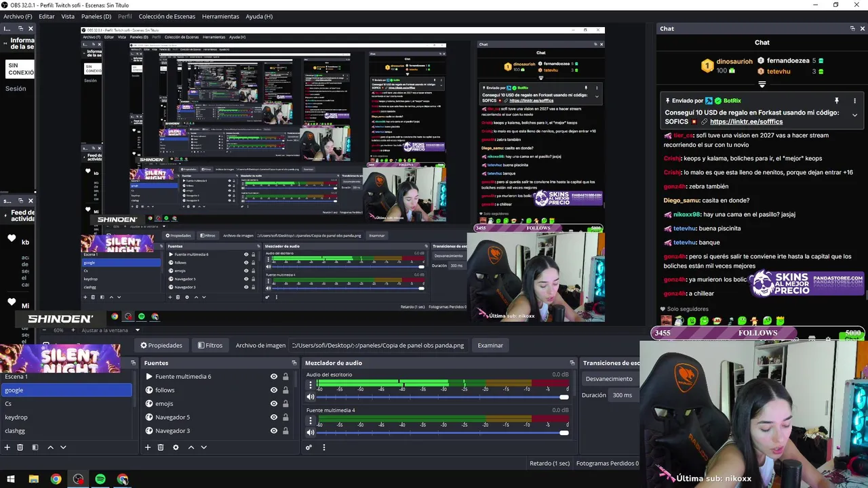Click the Filtros button

click(x=210, y=346)
